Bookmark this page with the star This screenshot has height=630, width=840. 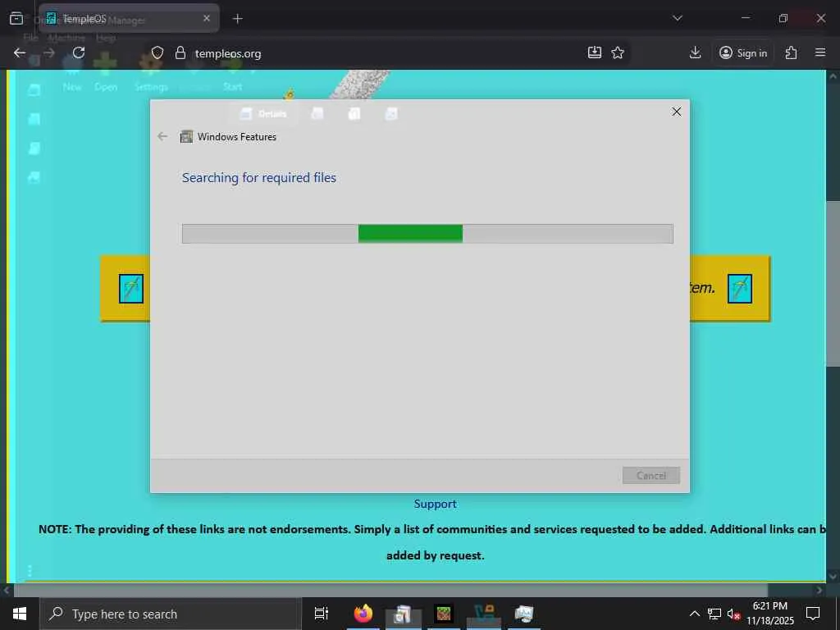(618, 52)
